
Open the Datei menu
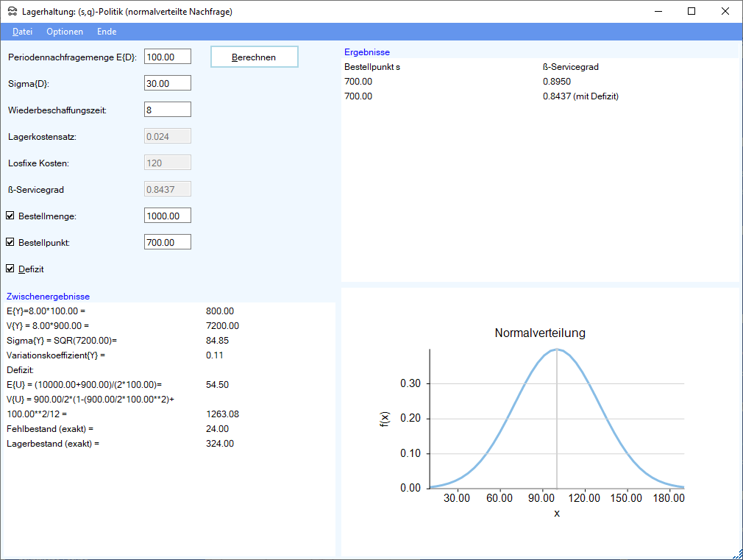[x=23, y=32]
